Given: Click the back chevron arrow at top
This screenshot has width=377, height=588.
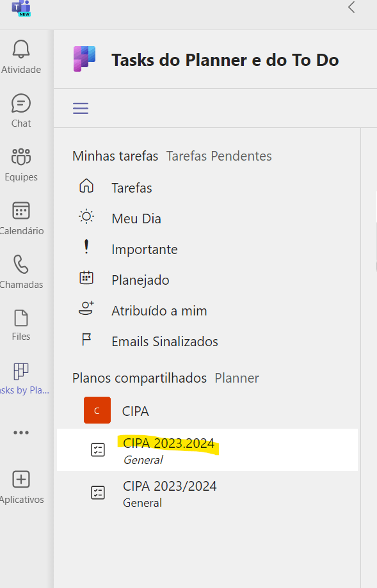Looking at the screenshot, I should 351,7.
